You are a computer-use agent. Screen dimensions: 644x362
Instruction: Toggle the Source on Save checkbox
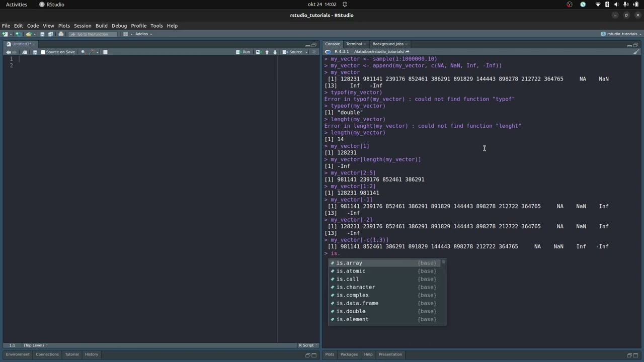pos(43,52)
